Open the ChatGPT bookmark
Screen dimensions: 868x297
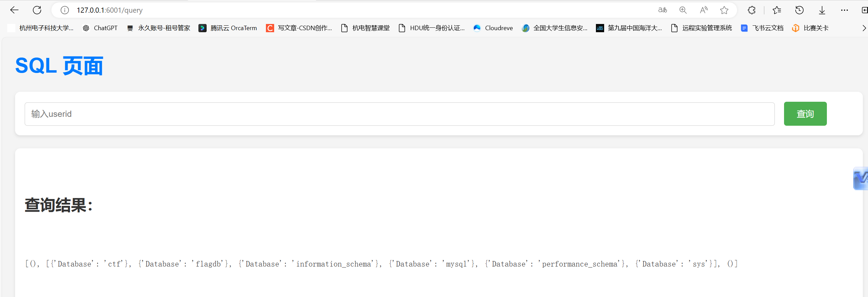pos(100,28)
